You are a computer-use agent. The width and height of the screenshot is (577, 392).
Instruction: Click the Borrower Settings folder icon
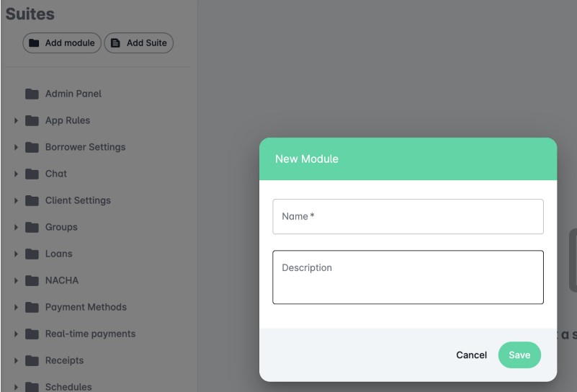click(x=32, y=147)
